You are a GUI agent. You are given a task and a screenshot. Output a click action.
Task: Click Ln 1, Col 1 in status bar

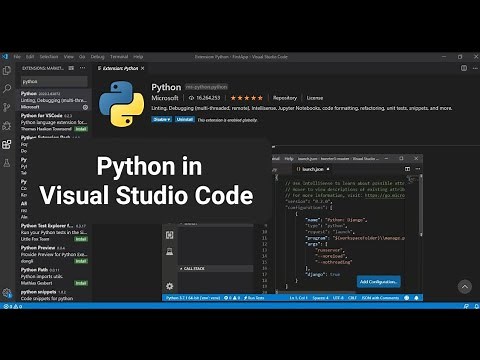click(x=298, y=298)
